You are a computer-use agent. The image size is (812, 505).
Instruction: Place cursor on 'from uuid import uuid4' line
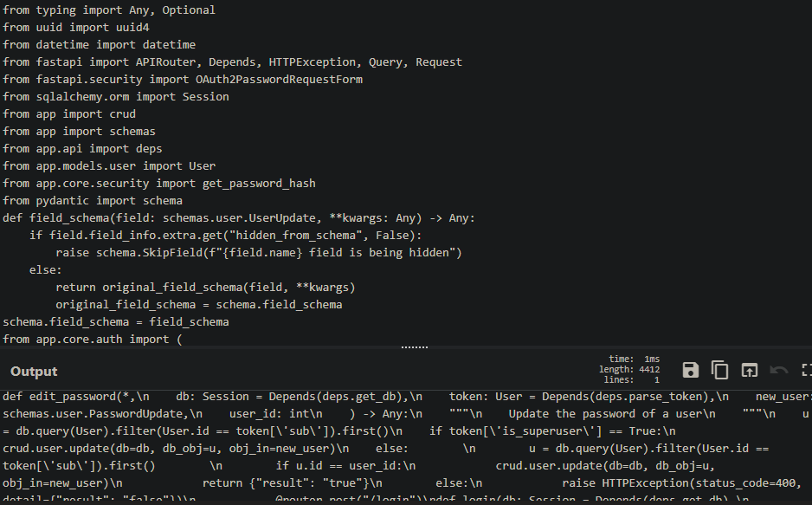[75, 28]
